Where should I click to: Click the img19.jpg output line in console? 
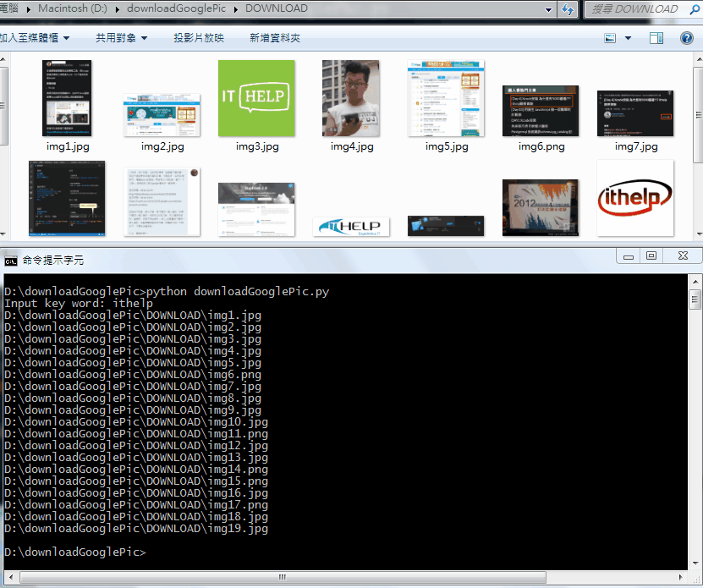click(136, 529)
